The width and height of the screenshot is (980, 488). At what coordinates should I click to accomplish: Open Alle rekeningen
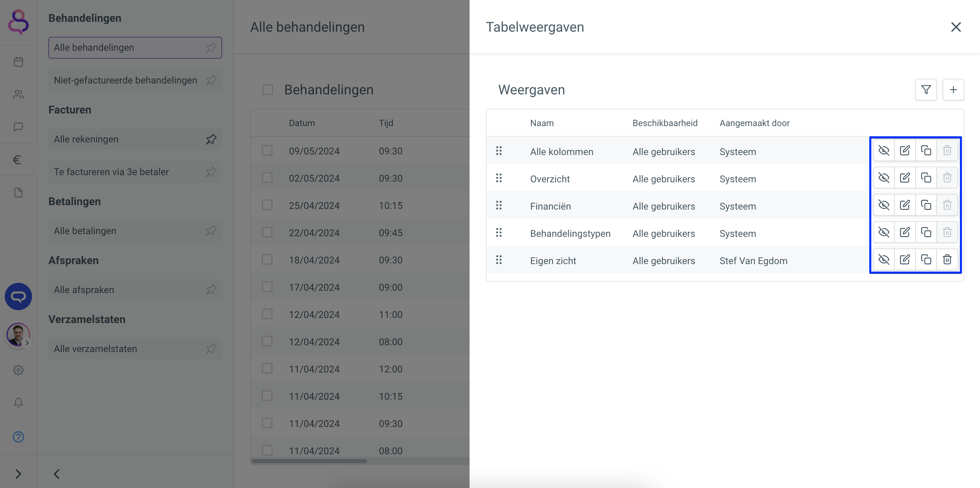point(135,139)
